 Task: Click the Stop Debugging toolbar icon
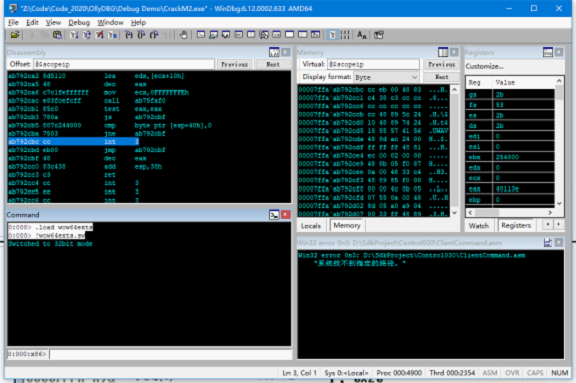(100, 35)
